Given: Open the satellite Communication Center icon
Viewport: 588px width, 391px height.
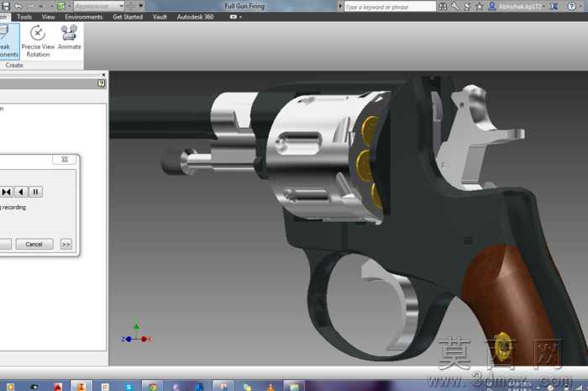Looking at the screenshot, I should [467, 6].
